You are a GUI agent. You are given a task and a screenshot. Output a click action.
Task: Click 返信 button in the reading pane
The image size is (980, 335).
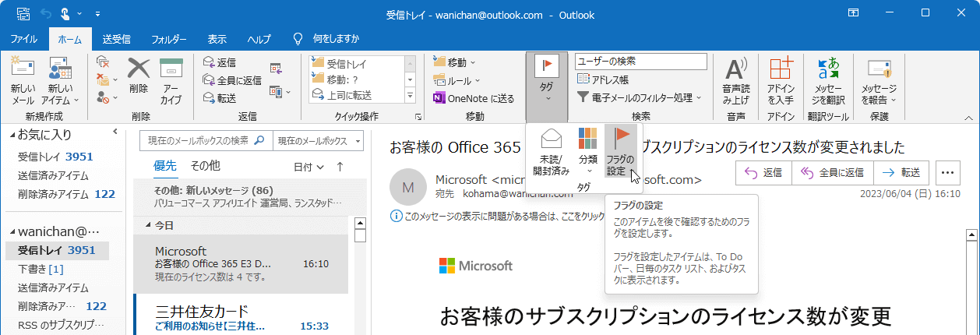click(x=763, y=172)
